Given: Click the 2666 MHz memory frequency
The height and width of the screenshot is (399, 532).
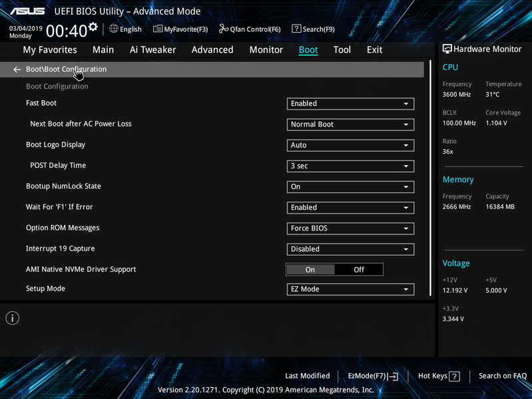Looking at the screenshot, I should point(456,207).
